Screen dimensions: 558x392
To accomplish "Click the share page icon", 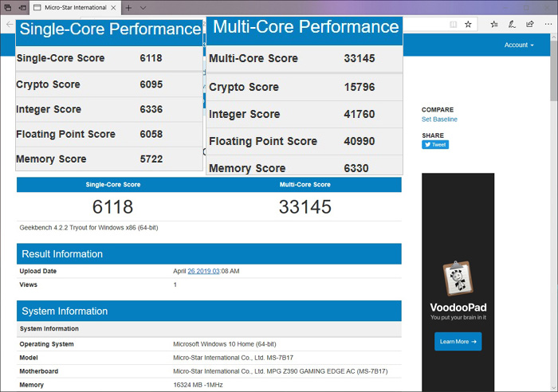I will point(530,24).
